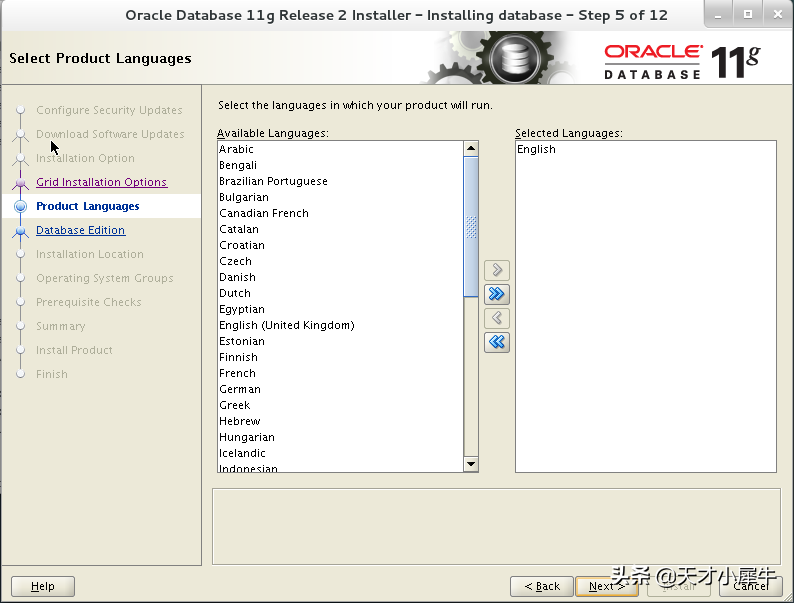Click scrollbar down arrow of Available Languages

[471, 464]
